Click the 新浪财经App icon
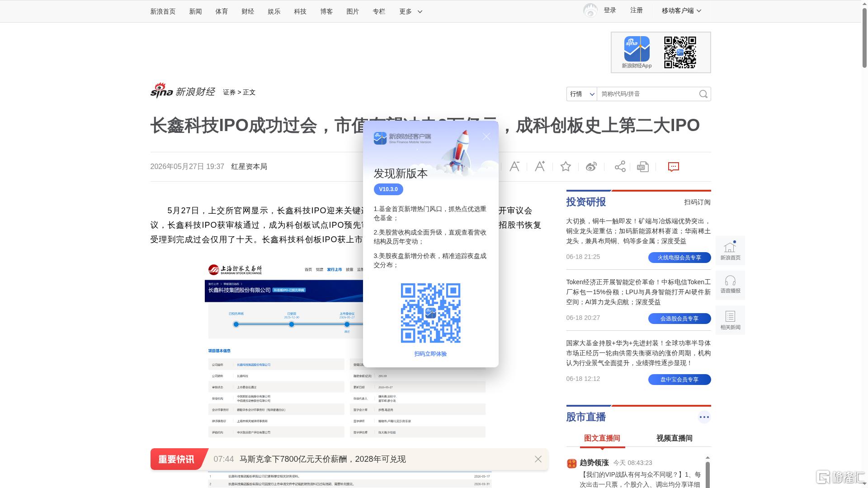The width and height of the screenshot is (868, 488). click(637, 49)
